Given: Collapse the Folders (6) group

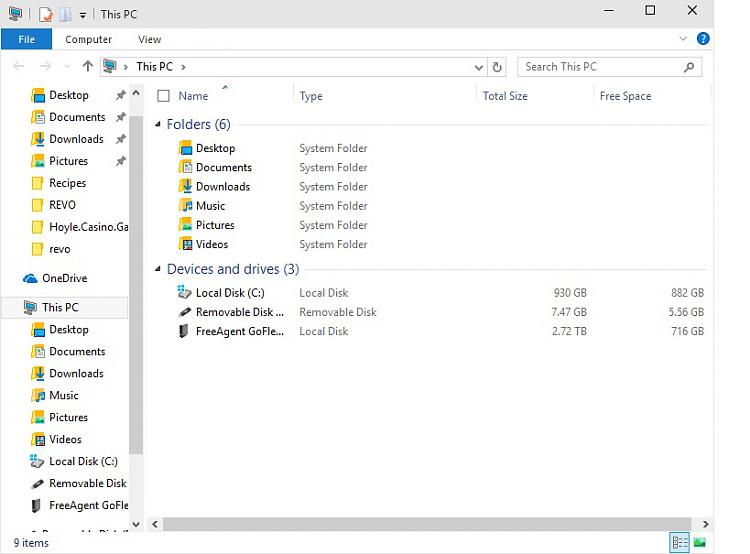Looking at the screenshot, I should pyautogui.click(x=157, y=124).
